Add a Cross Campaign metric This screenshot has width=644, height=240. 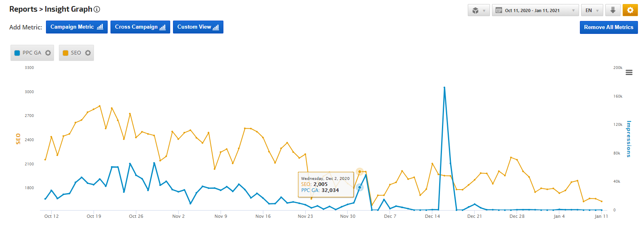[x=140, y=27]
